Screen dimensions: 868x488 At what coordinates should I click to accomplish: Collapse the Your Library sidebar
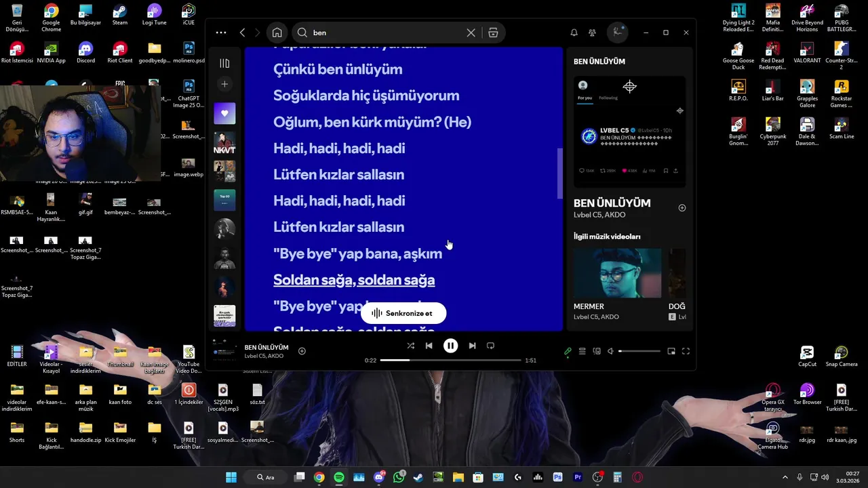point(224,63)
